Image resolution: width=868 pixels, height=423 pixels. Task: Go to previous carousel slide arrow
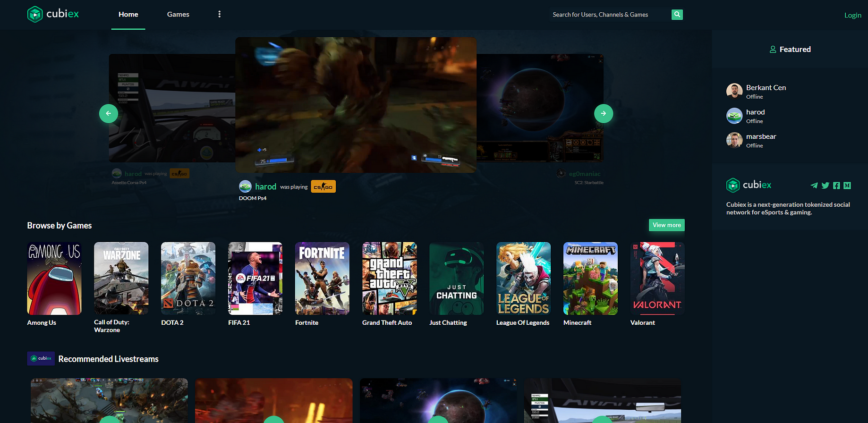tap(109, 113)
